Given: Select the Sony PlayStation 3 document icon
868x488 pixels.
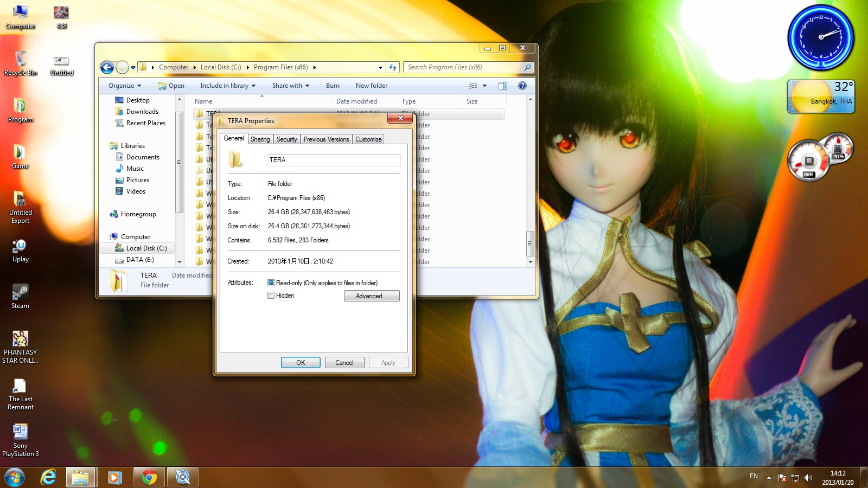Looking at the screenshot, I should [21, 440].
